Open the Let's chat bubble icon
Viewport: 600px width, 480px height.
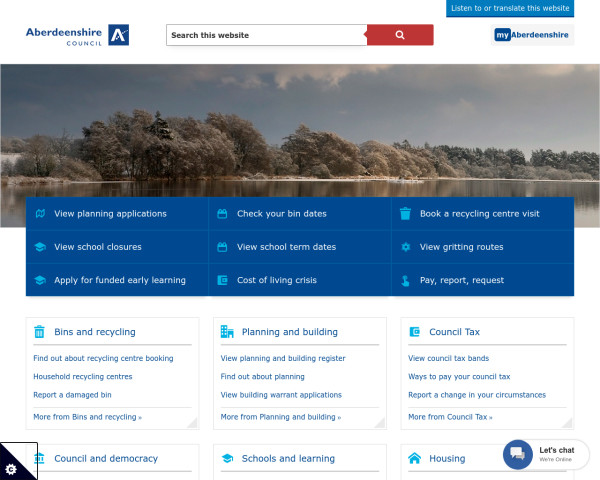tap(518, 454)
